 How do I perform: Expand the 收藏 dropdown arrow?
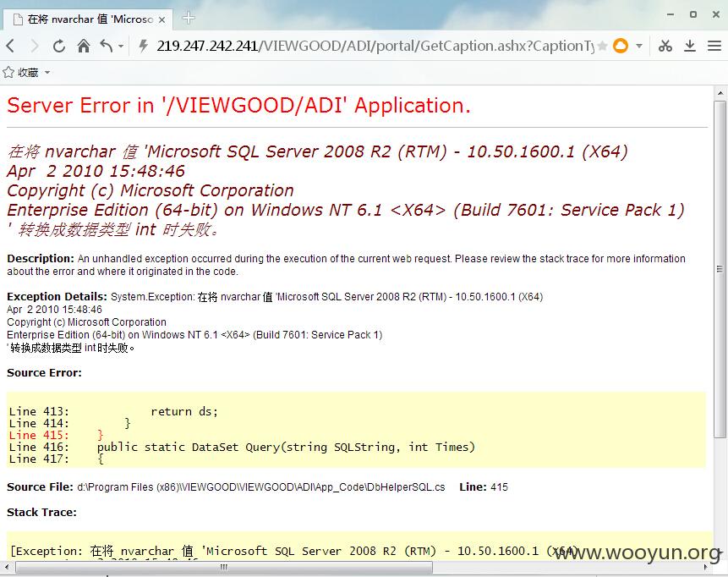47,73
